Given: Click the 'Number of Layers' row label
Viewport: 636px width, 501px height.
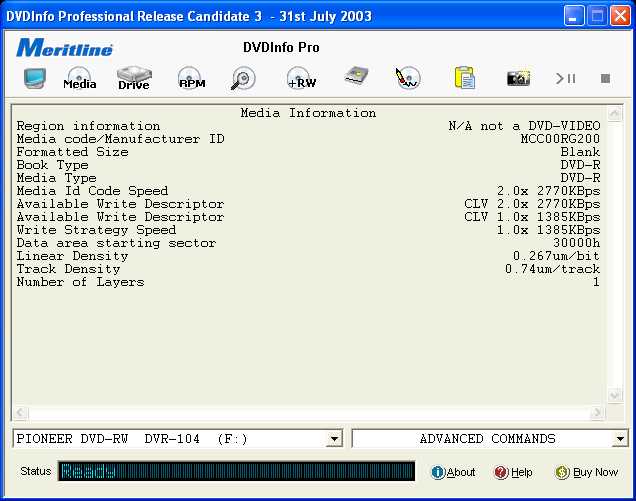Looking at the screenshot, I should pos(80,282).
